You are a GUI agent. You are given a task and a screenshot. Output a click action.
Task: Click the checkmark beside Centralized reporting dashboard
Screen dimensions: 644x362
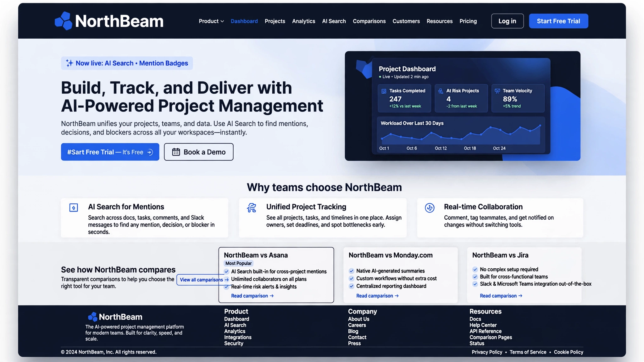coord(352,286)
